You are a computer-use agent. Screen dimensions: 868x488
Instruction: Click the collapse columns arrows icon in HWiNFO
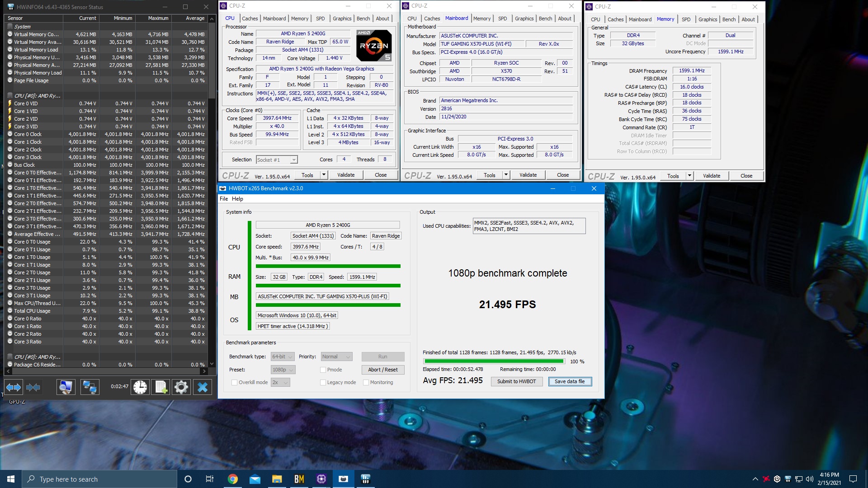33,387
